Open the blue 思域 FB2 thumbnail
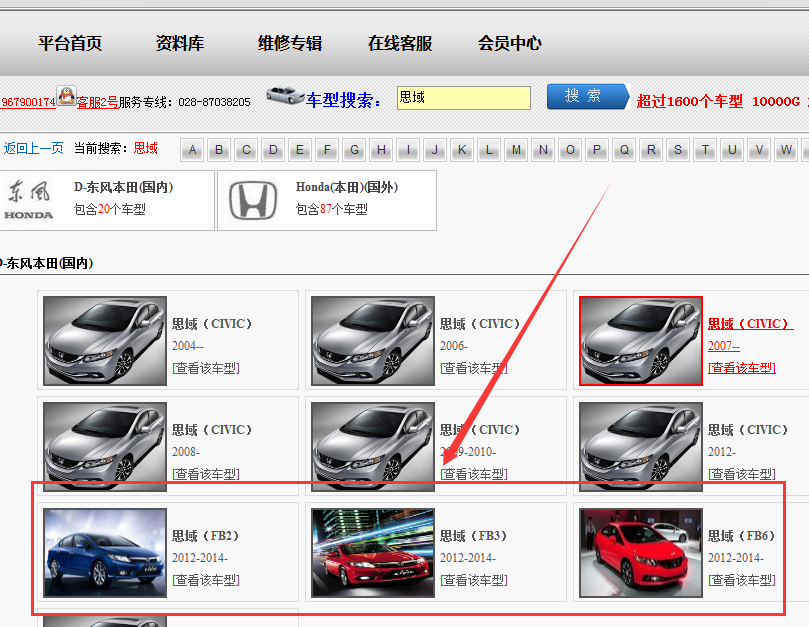809x627 pixels. click(105, 553)
